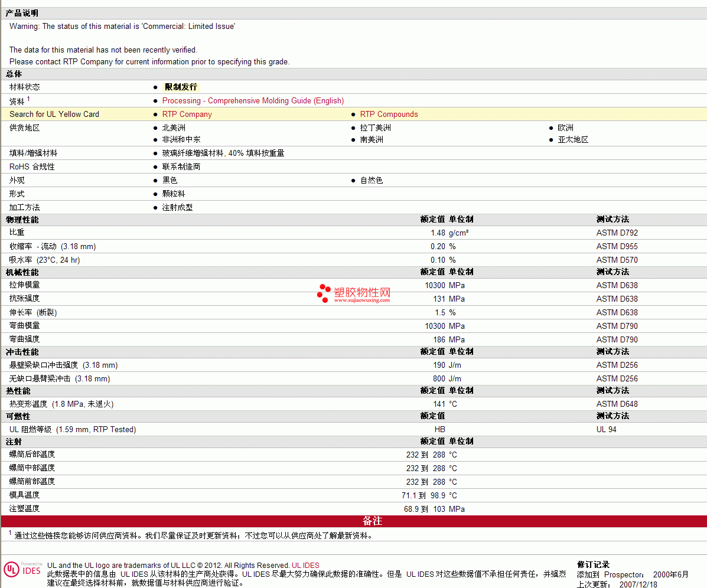
Task: Select the 螺筒前部温度 row label
Action: click(32, 482)
